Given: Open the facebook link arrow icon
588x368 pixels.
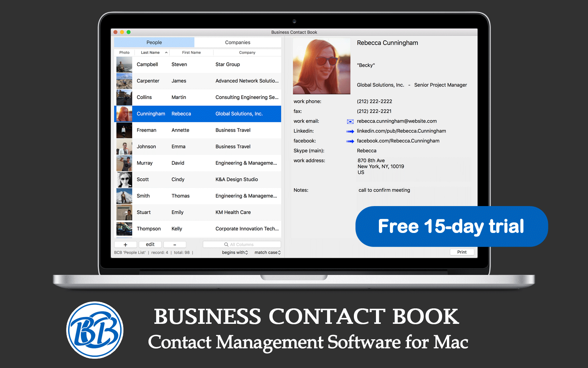Looking at the screenshot, I should tap(350, 141).
